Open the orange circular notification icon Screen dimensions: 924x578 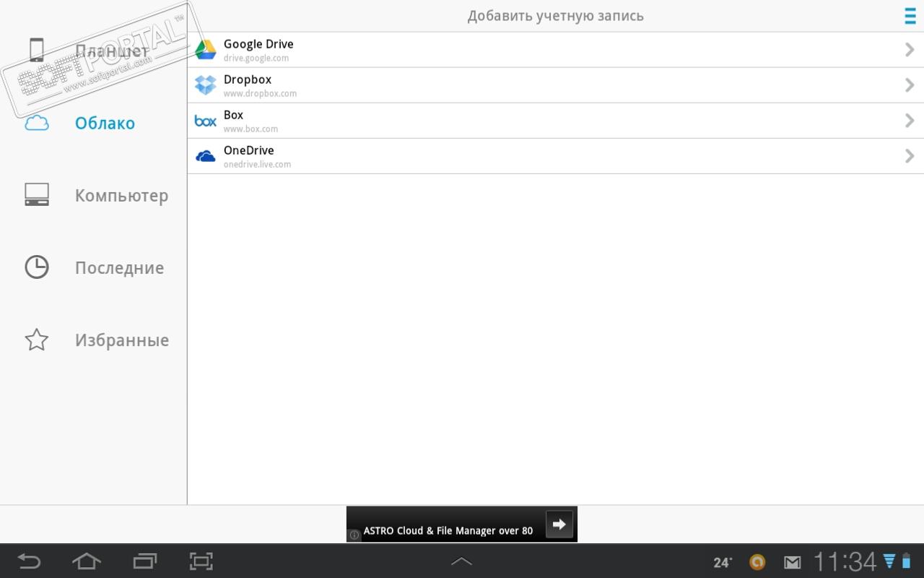757,561
